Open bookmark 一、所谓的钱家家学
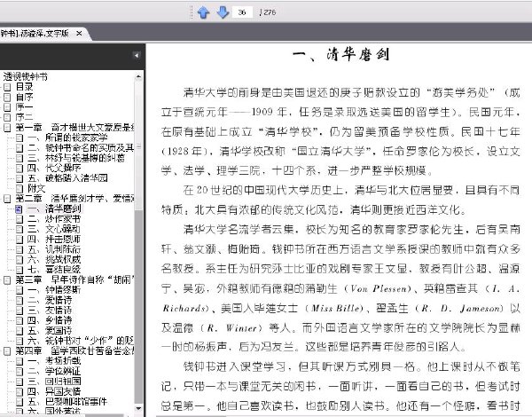The image size is (532, 417). (67, 138)
